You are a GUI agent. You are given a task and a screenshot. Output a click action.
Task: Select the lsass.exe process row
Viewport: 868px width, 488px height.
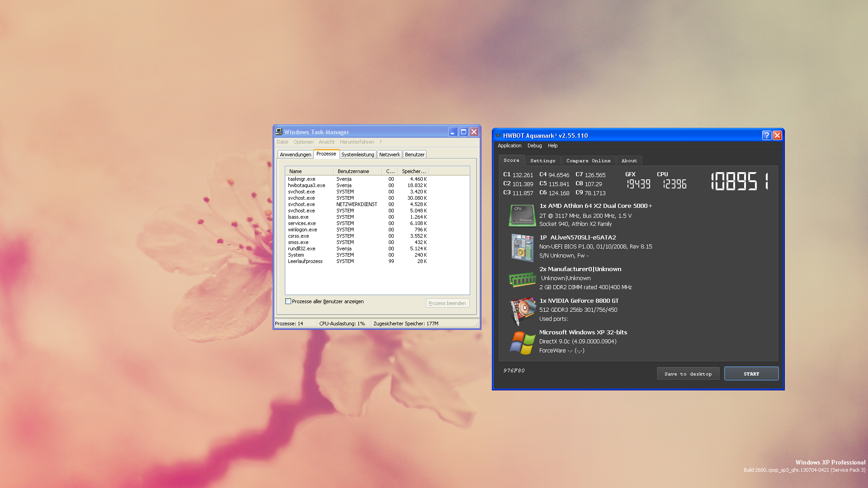(x=357, y=217)
